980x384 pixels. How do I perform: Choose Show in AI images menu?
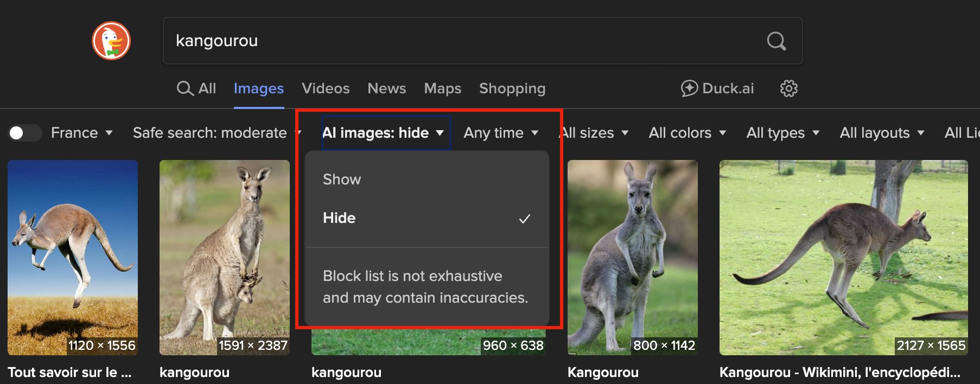tap(427, 180)
